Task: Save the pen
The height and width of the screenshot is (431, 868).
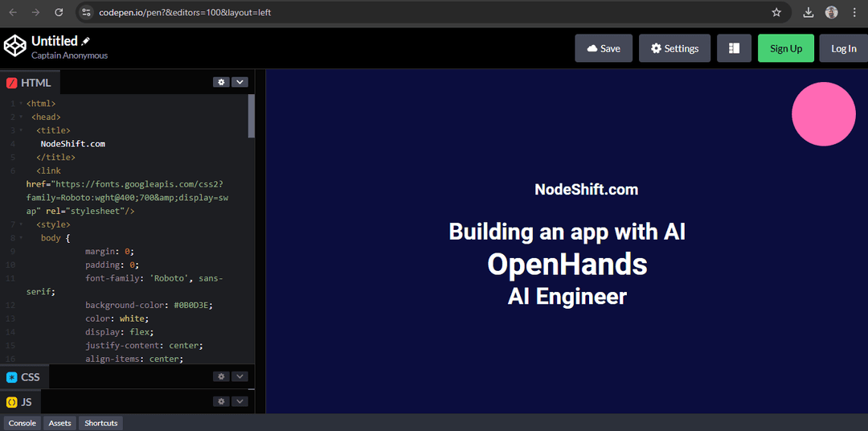Action: (x=604, y=48)
